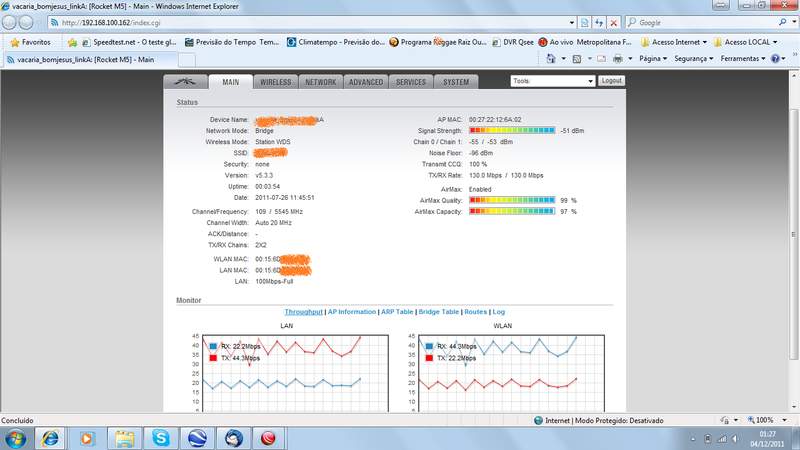
Task: Click the Print icon
Action: tap(618, 59)
